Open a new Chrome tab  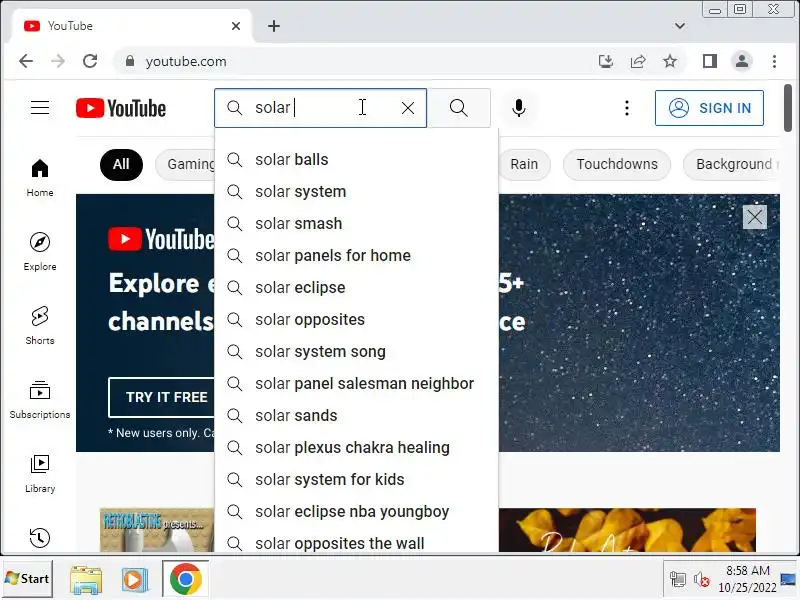274,26
